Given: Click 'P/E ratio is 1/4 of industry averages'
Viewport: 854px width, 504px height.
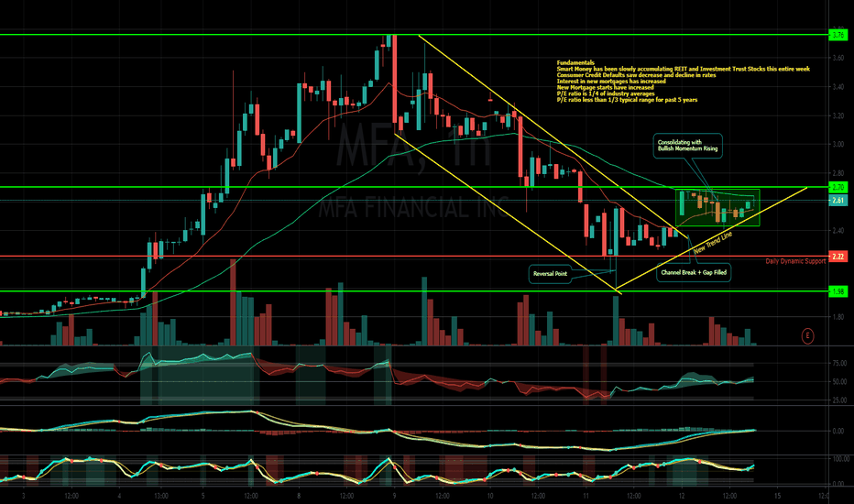Looking at the screenshot, I should click(x=606, y=93).
